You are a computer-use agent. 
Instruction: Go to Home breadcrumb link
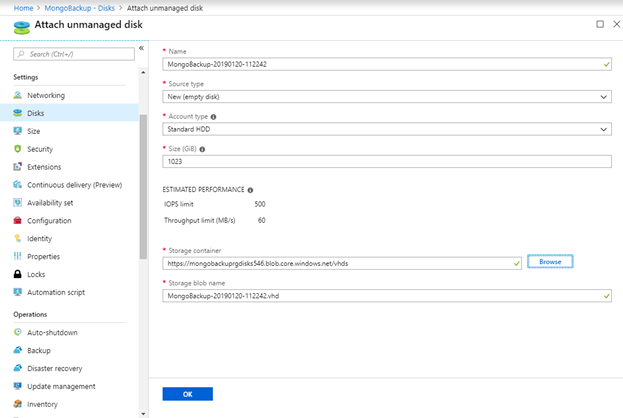click(23, 8)
